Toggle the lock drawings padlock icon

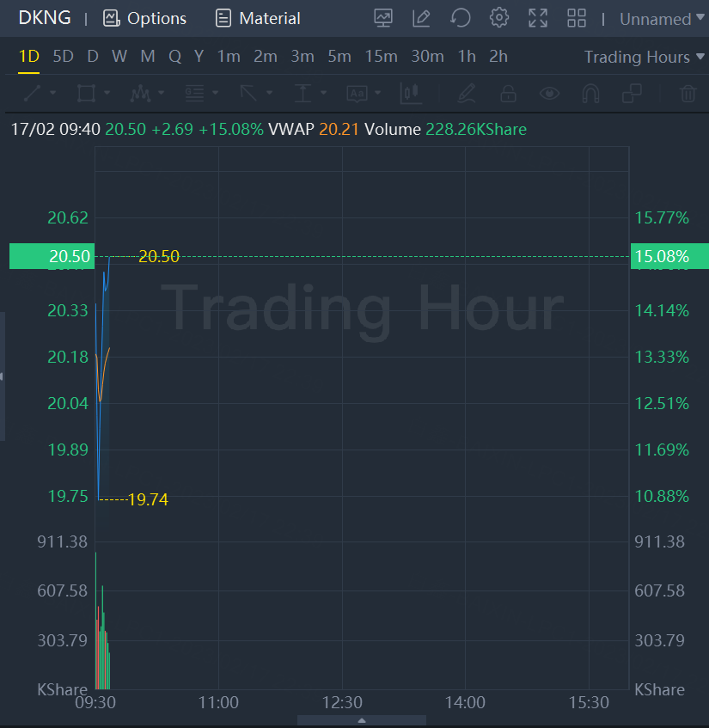509,94
